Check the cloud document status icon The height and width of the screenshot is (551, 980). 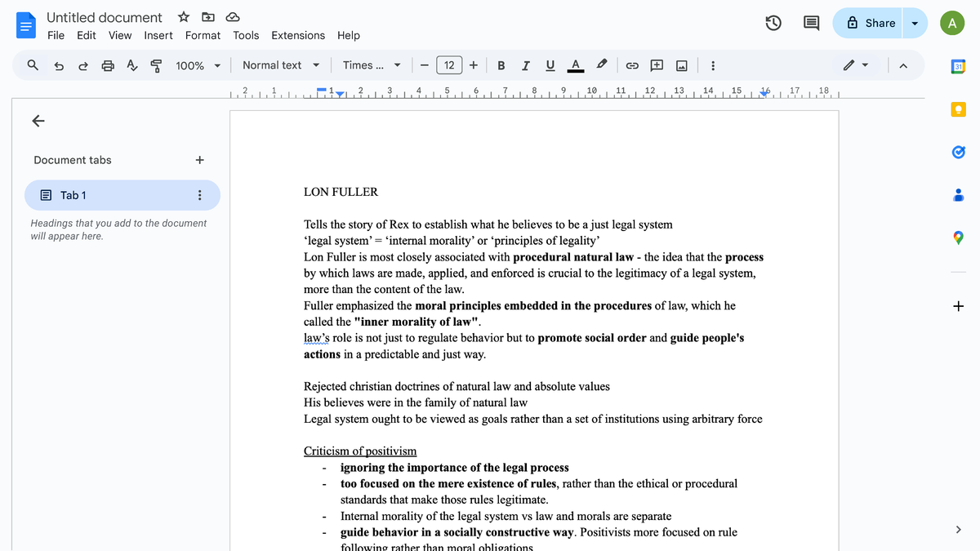point(233,17)
